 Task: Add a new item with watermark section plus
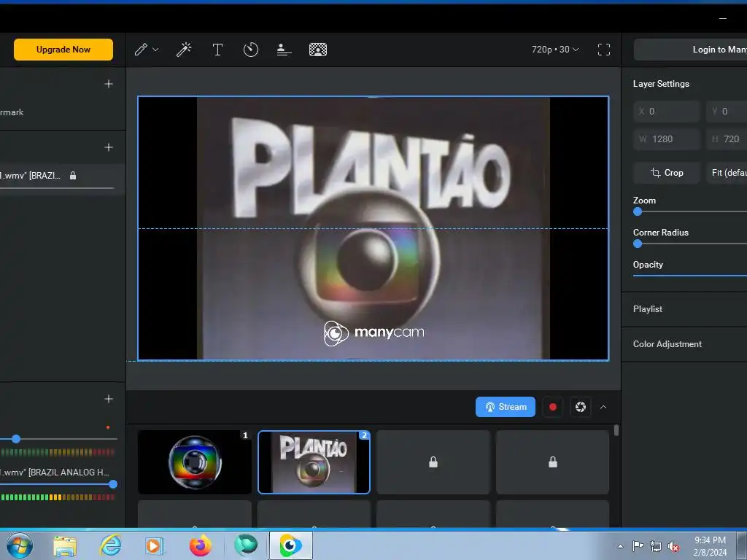(109, 84)
